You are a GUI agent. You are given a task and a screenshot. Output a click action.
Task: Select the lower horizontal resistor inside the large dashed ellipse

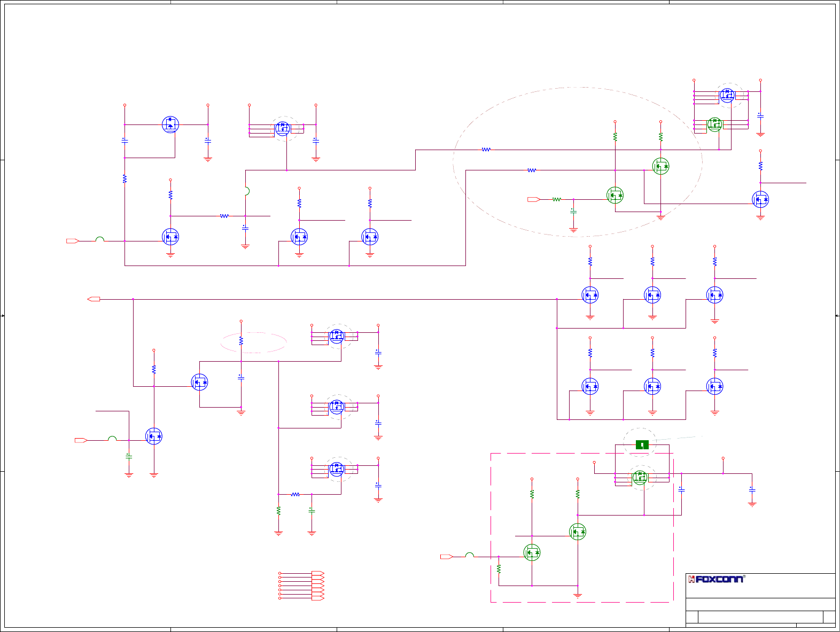pyautogui.click(x=531, y=170)
